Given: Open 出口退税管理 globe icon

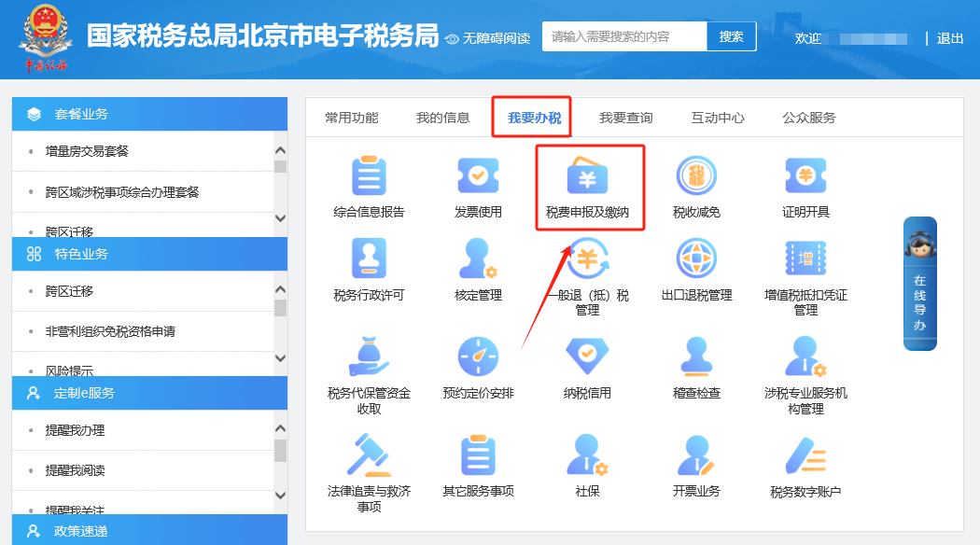Looking at the screenshot, I should (x=696, y=258).
